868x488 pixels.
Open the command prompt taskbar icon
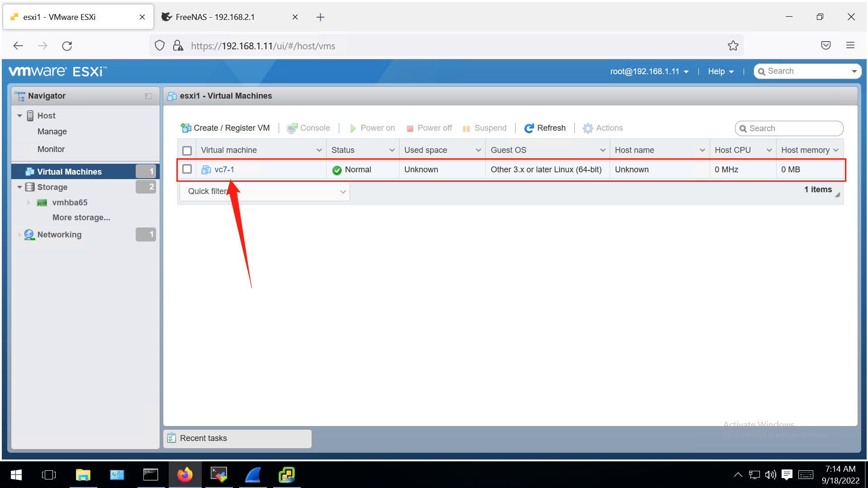coord(151,475)
